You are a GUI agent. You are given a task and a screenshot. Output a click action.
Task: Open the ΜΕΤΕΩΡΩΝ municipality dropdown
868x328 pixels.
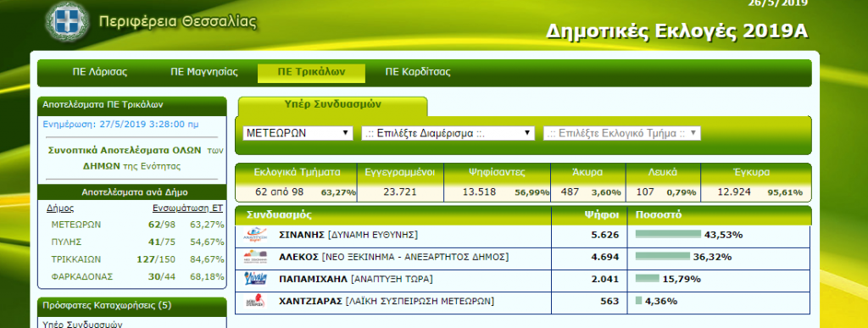[x=298, y=133]
